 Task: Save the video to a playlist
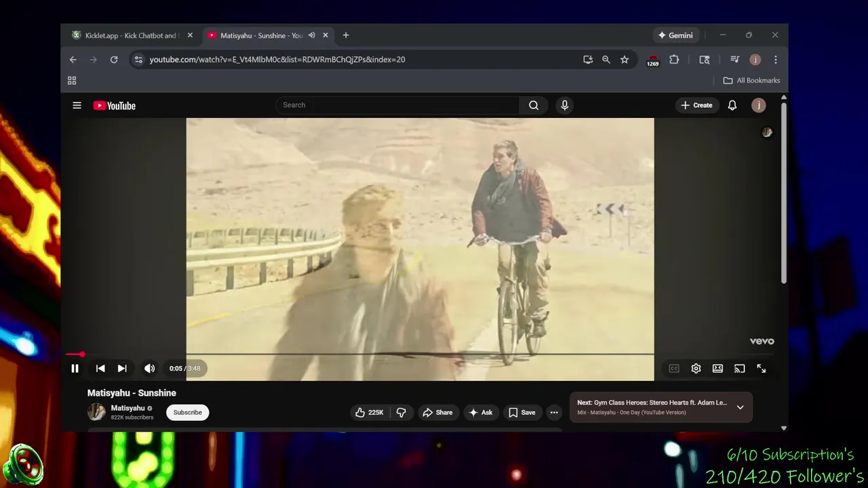pyautogui.click(x=522, y=412)
